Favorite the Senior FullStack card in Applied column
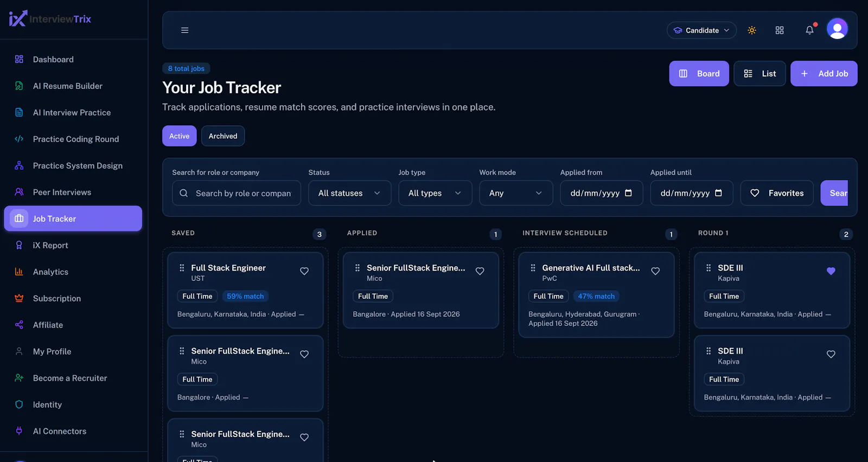This screenshot has height=462, width=868. (480, 271)
